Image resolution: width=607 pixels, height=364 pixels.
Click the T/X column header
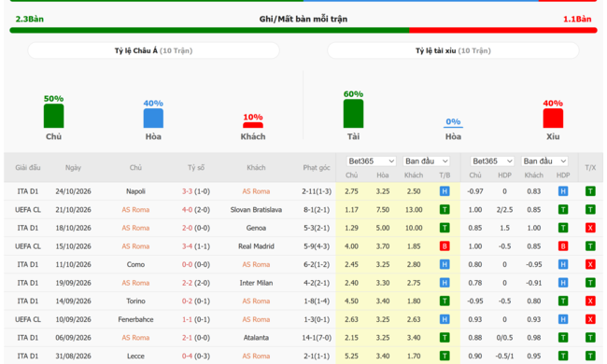click(590, 167)
